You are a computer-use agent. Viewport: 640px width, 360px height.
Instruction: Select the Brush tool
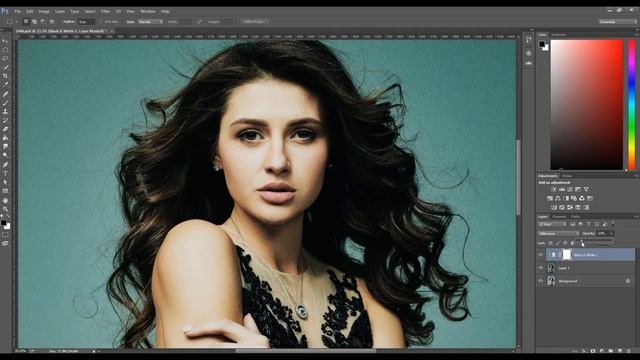[5, 103]
